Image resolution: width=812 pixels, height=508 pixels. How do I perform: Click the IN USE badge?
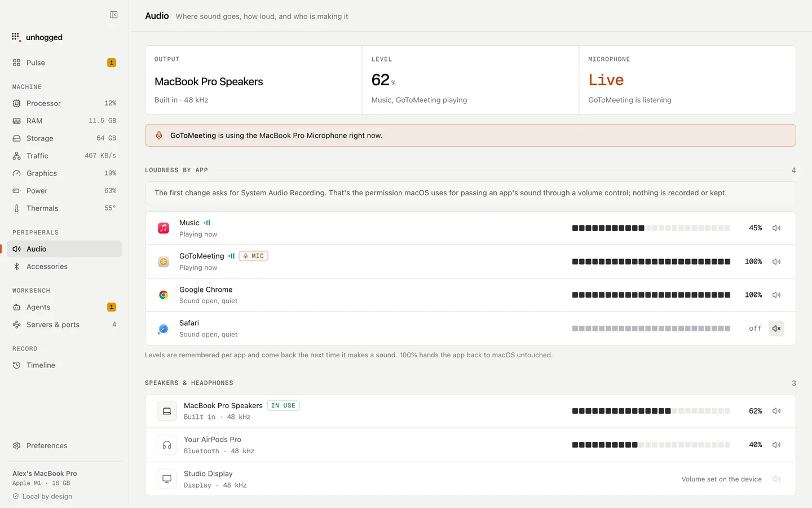[x=283, y=405]
